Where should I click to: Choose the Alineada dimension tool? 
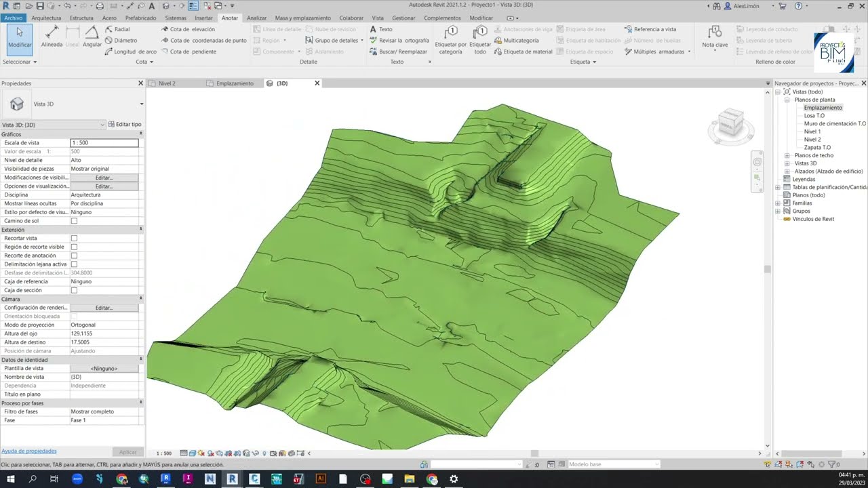[52, 37]
